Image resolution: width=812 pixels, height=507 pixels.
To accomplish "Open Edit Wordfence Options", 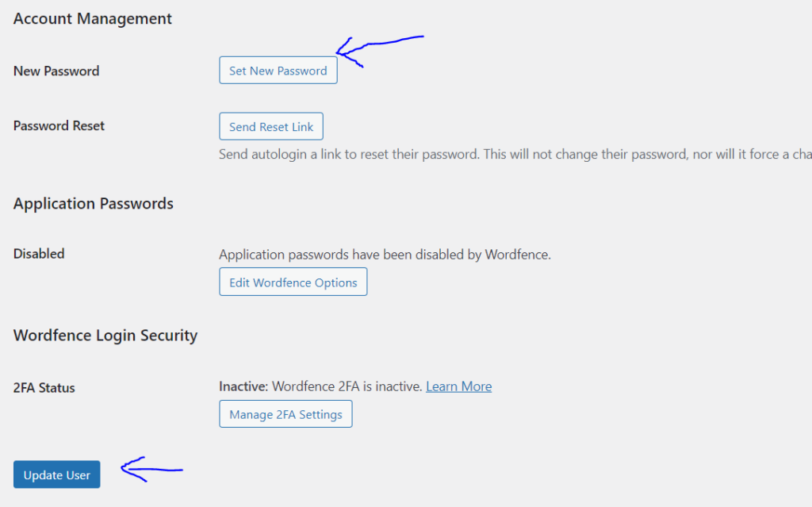I will tap(293, 282).
